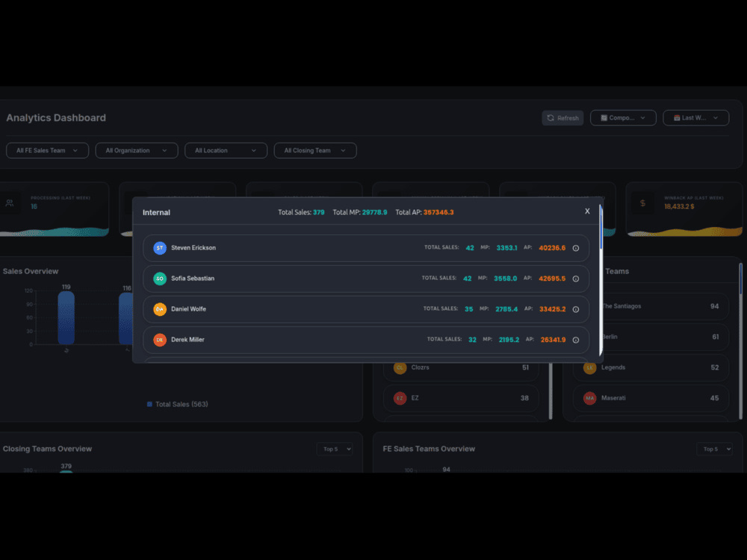Click the Legends team avatar

point(590,367)
